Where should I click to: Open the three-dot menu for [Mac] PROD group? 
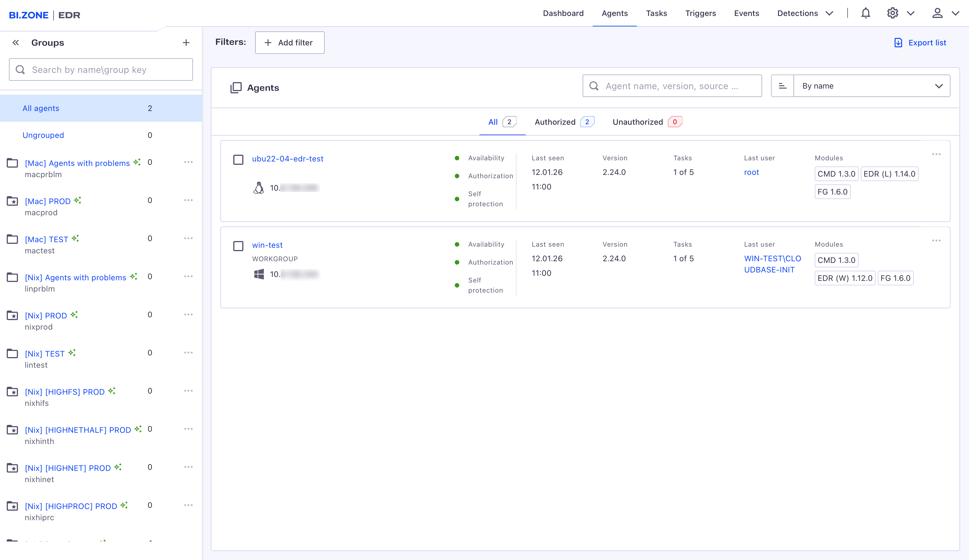tap(188, 200)
